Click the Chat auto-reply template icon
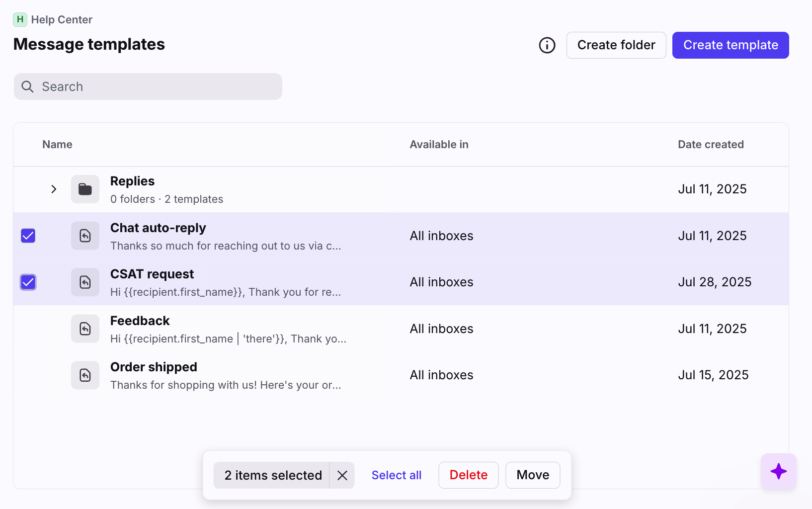 point(85,236)
